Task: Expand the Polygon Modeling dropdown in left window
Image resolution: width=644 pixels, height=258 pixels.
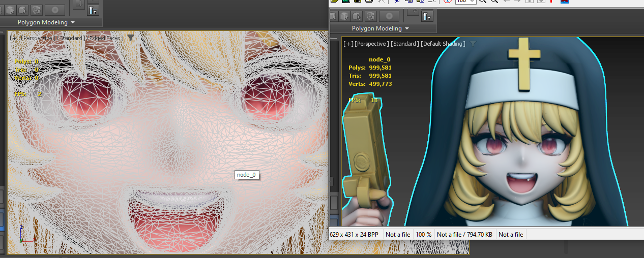Action: 73,22
